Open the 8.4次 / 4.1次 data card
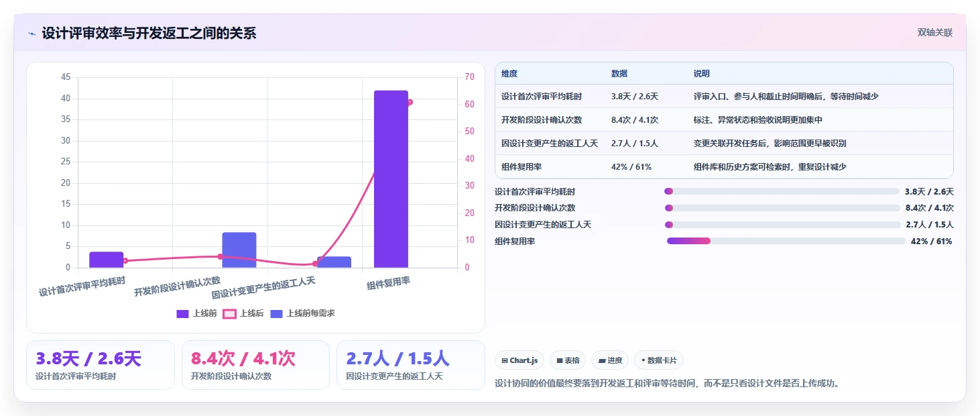980x416 pixels. (255, 365)
